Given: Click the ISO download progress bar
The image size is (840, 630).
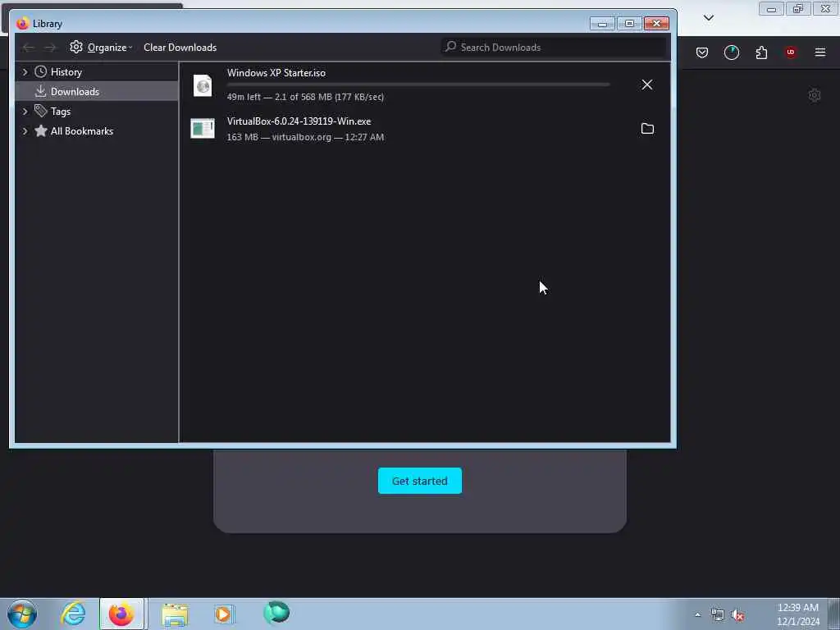Looking at the screenshot, I should pyautogui.click(x=418, y=84).
